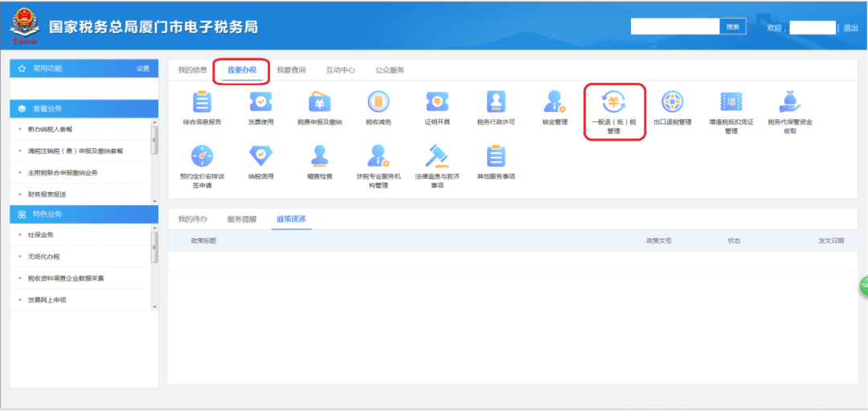Viewport: 868px width, 411px height.
Task: Focus the header search input field
Action: pyautogui.click(x=675, y=27)
